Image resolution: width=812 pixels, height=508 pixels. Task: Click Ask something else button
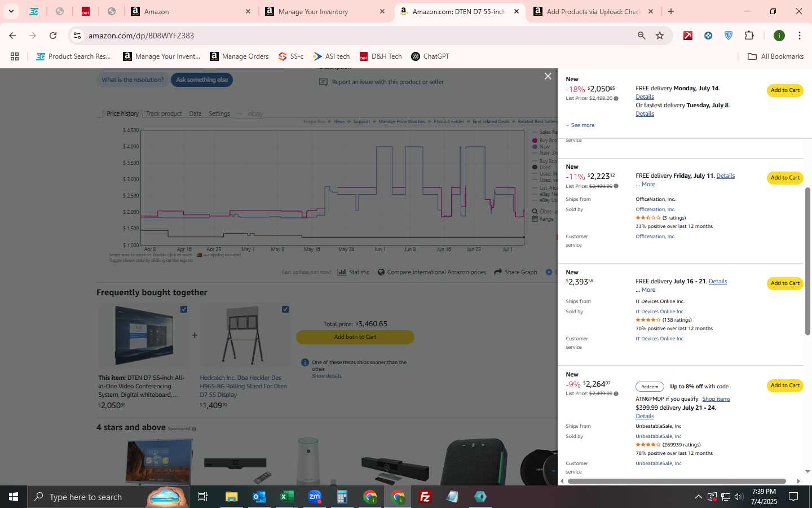point(202,80)
